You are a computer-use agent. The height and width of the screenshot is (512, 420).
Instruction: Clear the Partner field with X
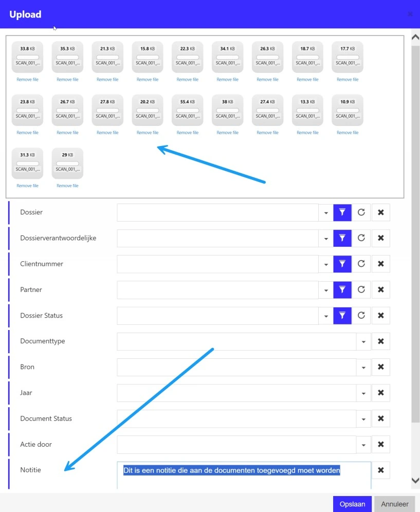(381, 289)
